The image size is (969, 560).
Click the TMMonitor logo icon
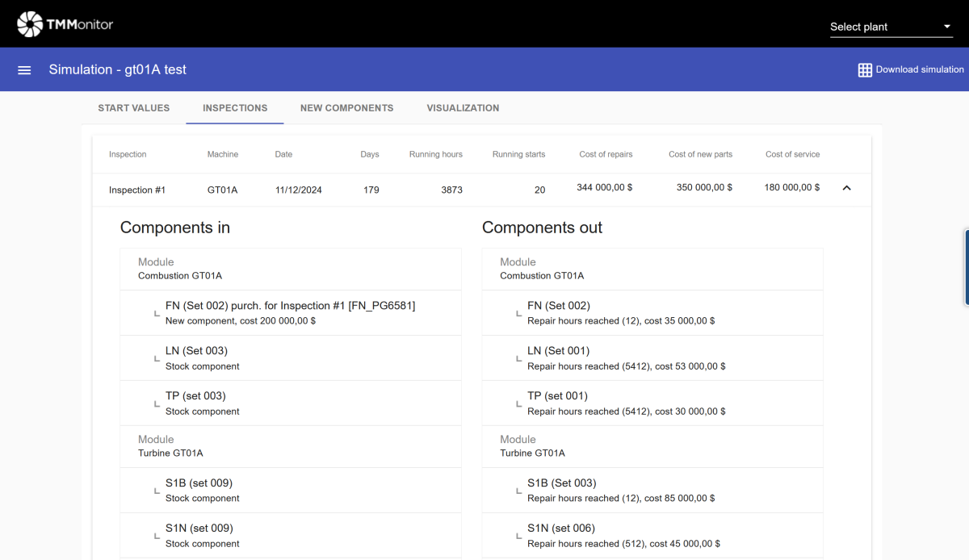pyautogui.click(x=30, y=24)
